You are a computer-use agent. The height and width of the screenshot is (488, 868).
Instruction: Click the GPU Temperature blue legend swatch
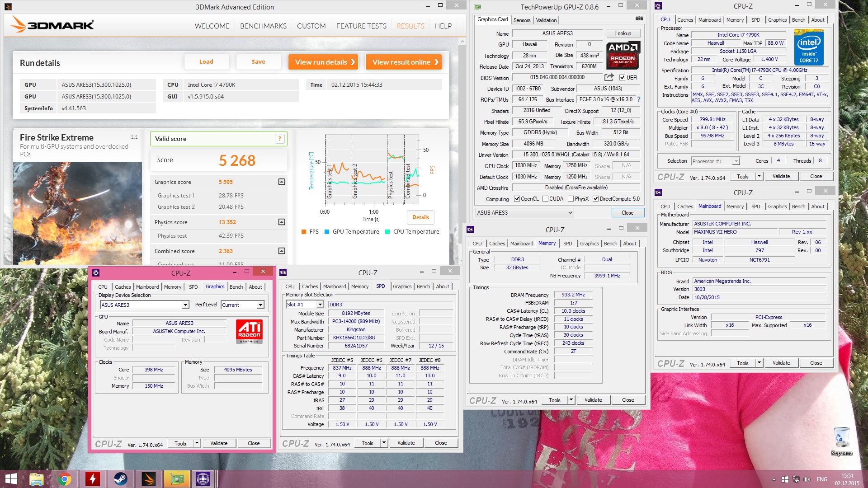327,232
